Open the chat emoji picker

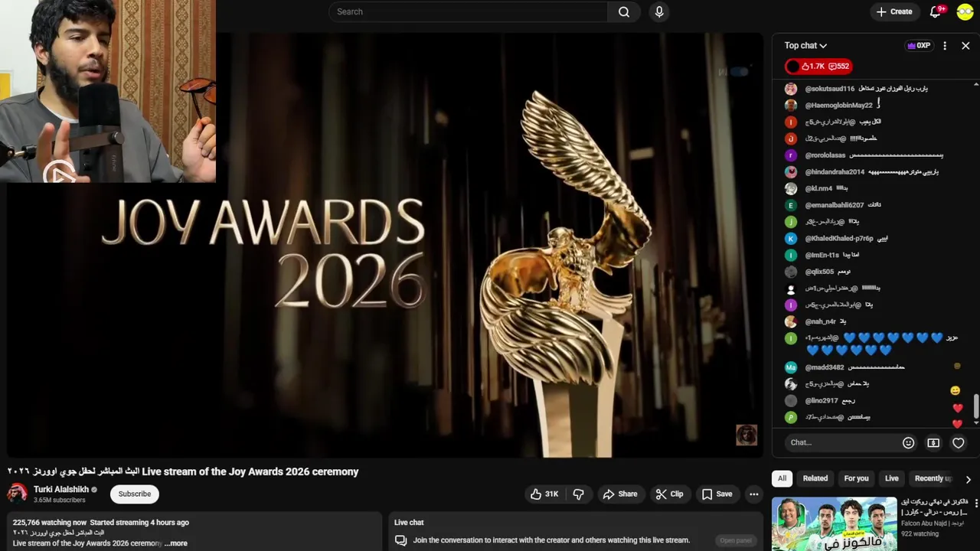pos(908,442)
